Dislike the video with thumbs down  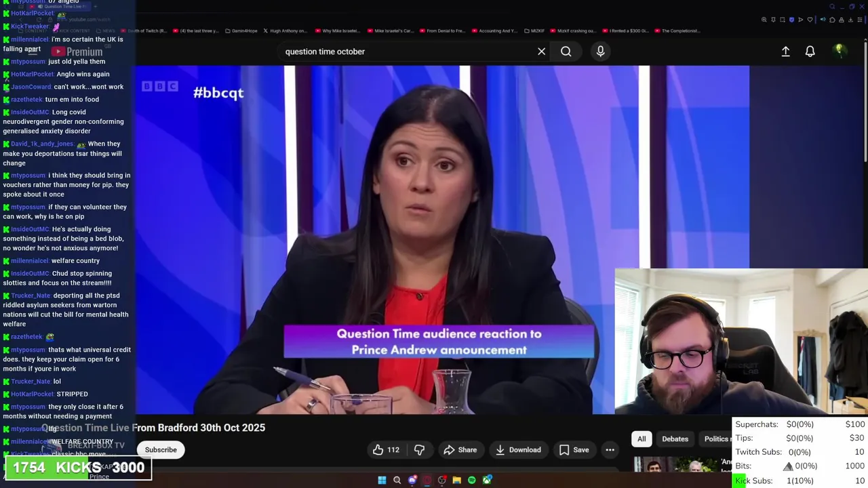pos(419,449)
